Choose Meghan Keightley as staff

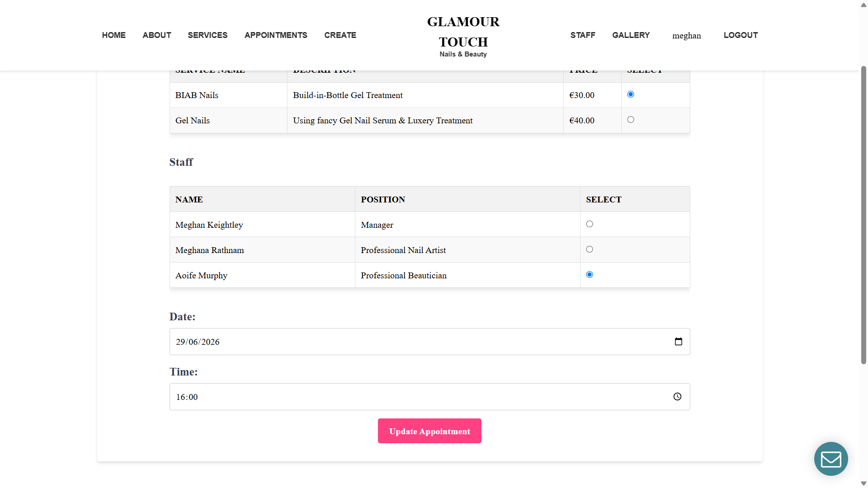point(590,224)
